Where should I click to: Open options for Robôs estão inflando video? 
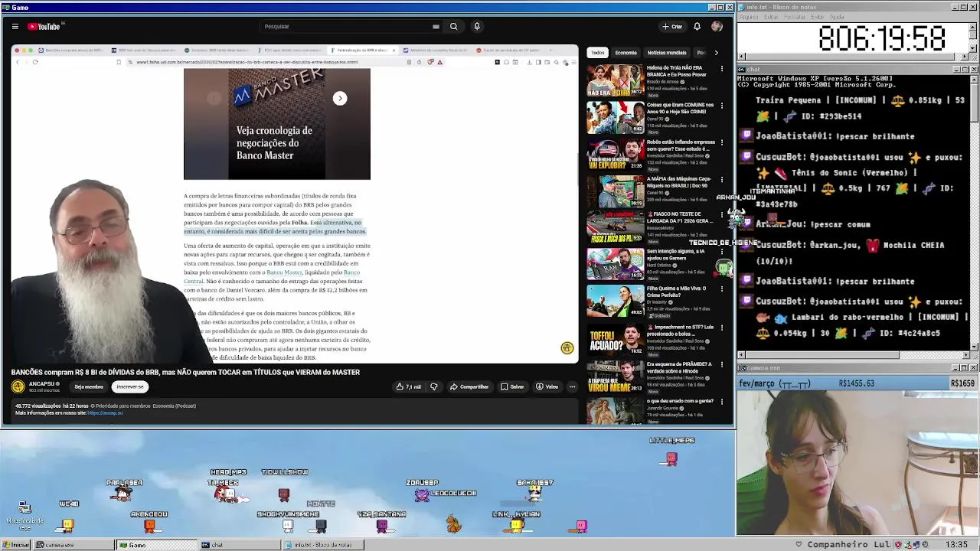tap(721, 143)
